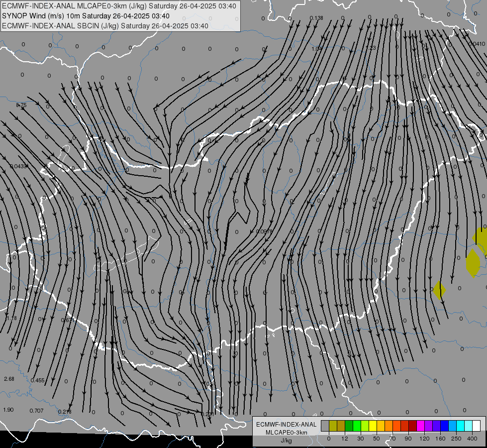Click the map value 1.23
Screen dimensions: 487x448
[x=371, y=48]
